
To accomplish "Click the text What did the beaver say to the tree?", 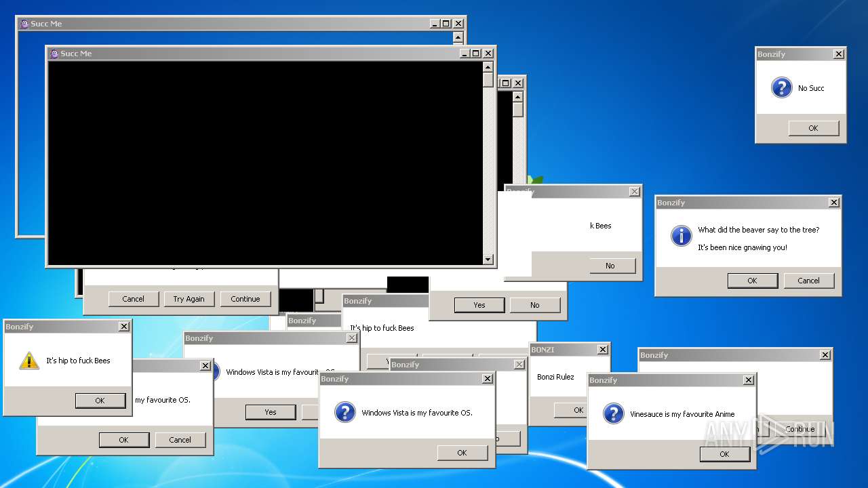I will (x=759, y=230).
